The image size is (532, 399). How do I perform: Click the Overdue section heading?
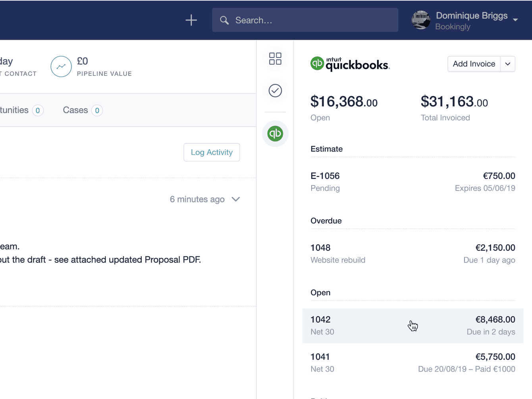click(326, 221)
